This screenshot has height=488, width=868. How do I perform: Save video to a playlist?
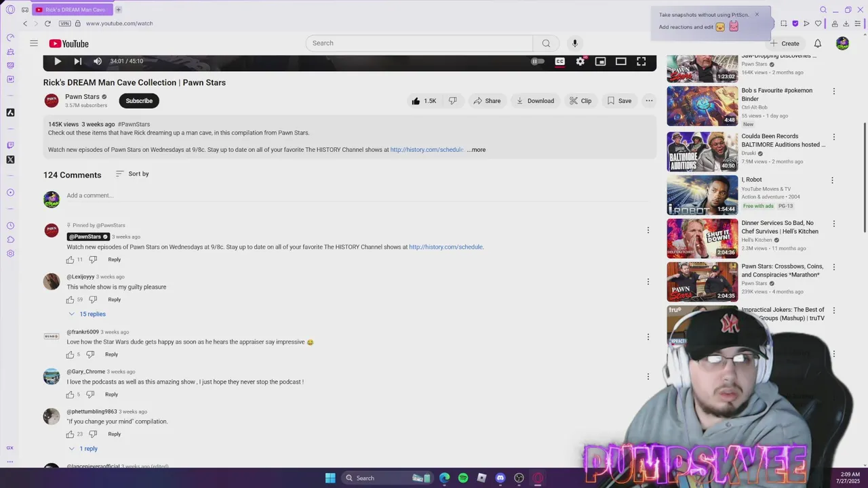[x=619, y=101]
